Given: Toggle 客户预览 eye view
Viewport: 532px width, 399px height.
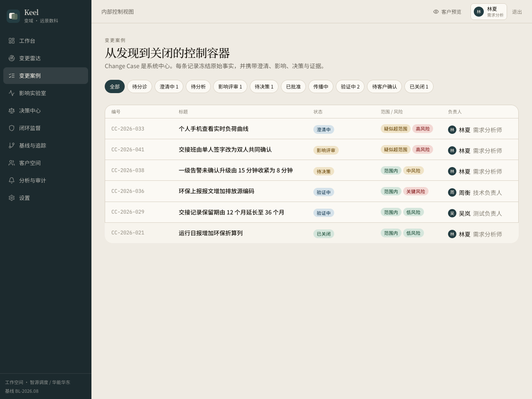Looking at the screenshot, I should pos(447,12).
